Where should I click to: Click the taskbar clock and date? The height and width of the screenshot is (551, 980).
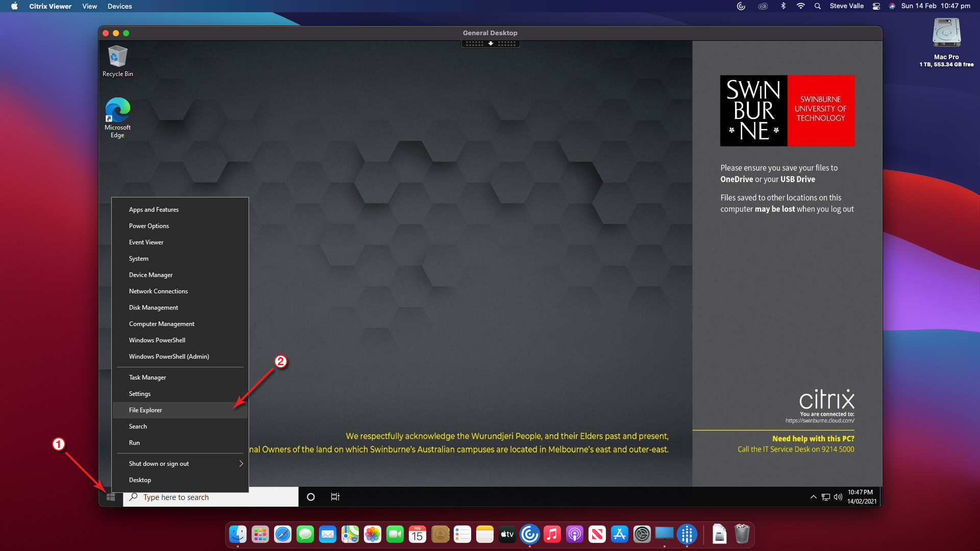click(862, 497)
